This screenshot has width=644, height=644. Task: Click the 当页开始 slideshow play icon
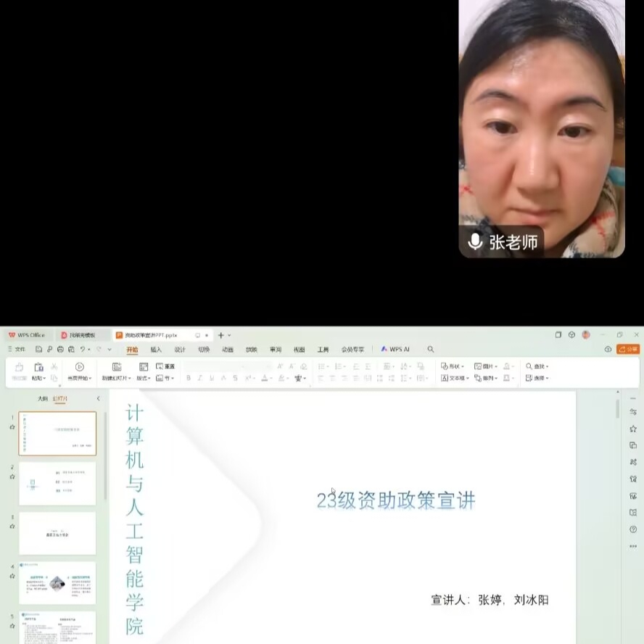(x=79, y=367)
